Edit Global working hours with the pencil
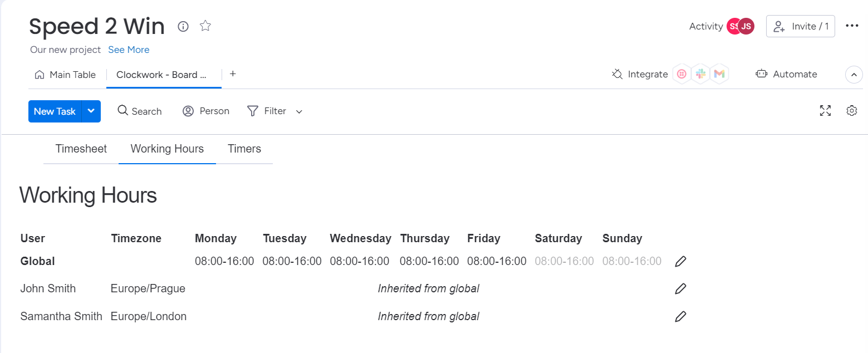 680,261
